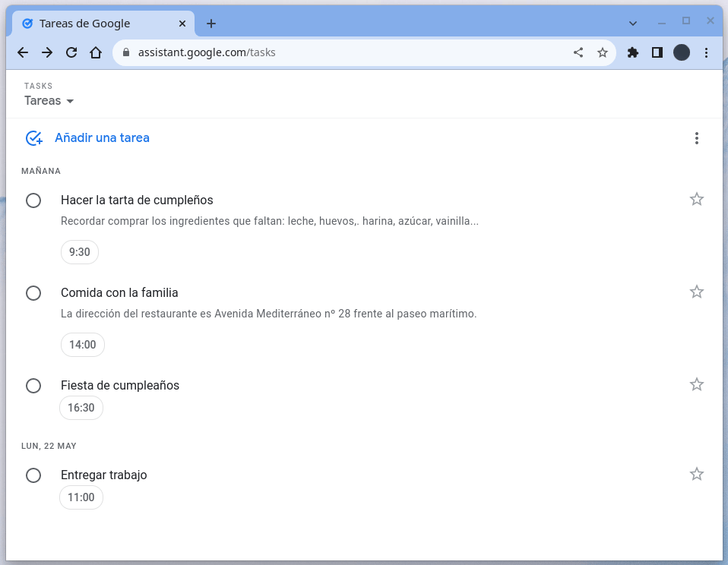Open a new tab with the plus button

pyautogui.click(x=211, y=24)
